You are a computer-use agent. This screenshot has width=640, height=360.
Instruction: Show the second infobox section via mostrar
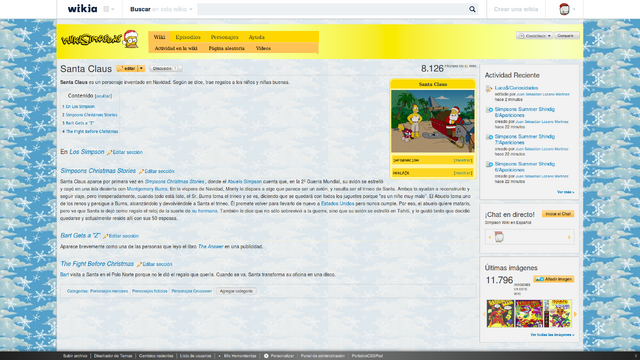tap(463, 173)
